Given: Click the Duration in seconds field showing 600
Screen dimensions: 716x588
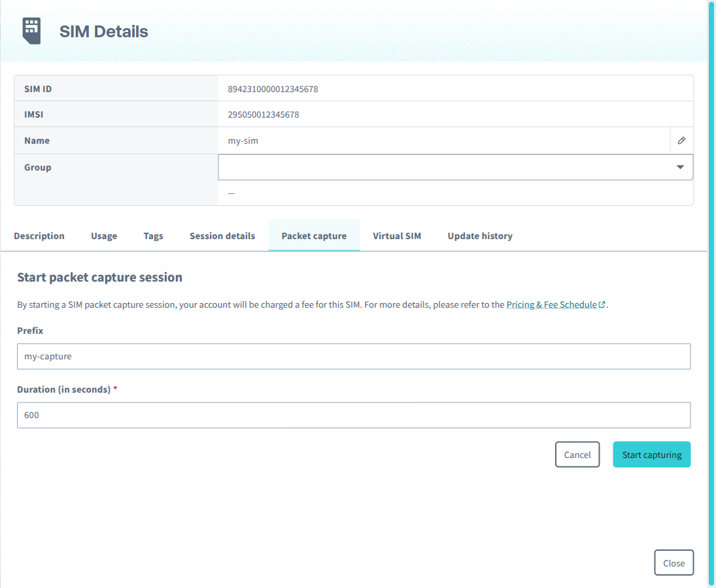Looking at the screenshot, I should (353, 415).
